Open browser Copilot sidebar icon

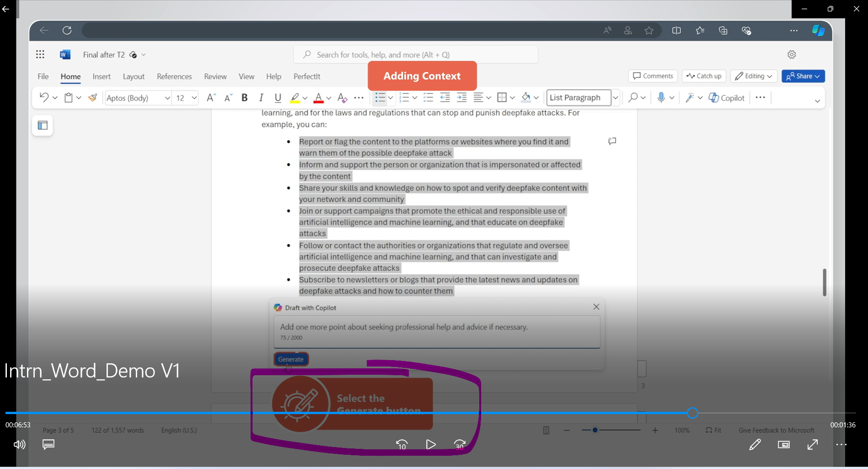818,30
